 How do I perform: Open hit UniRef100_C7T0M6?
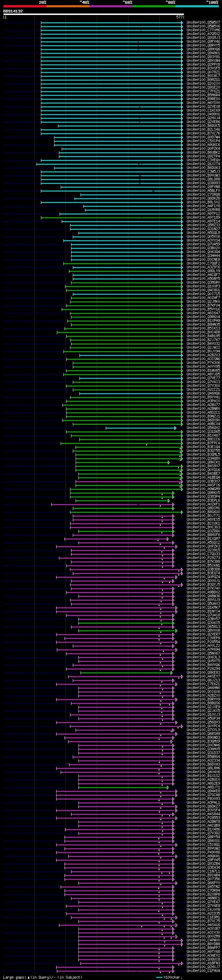tap(203, 30)
